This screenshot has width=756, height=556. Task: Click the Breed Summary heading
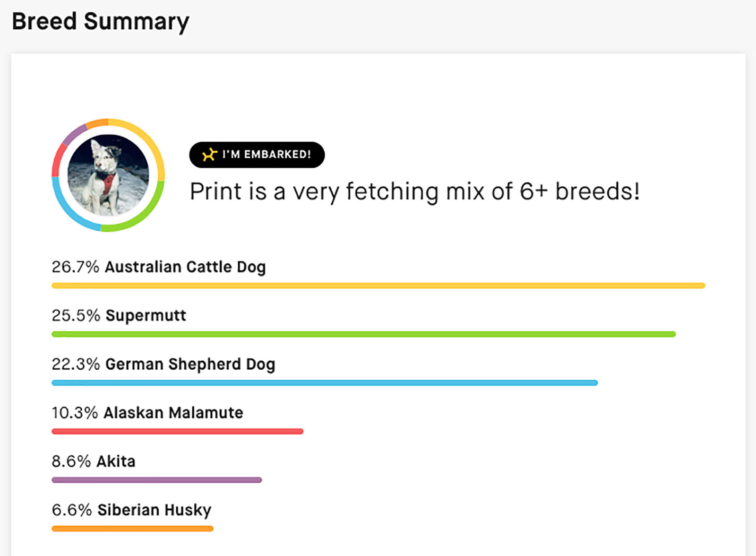pos(101,21)
